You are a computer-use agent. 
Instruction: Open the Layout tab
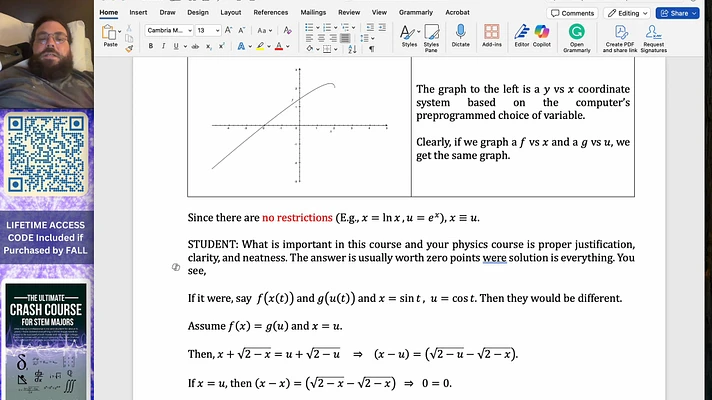(231, 12)
